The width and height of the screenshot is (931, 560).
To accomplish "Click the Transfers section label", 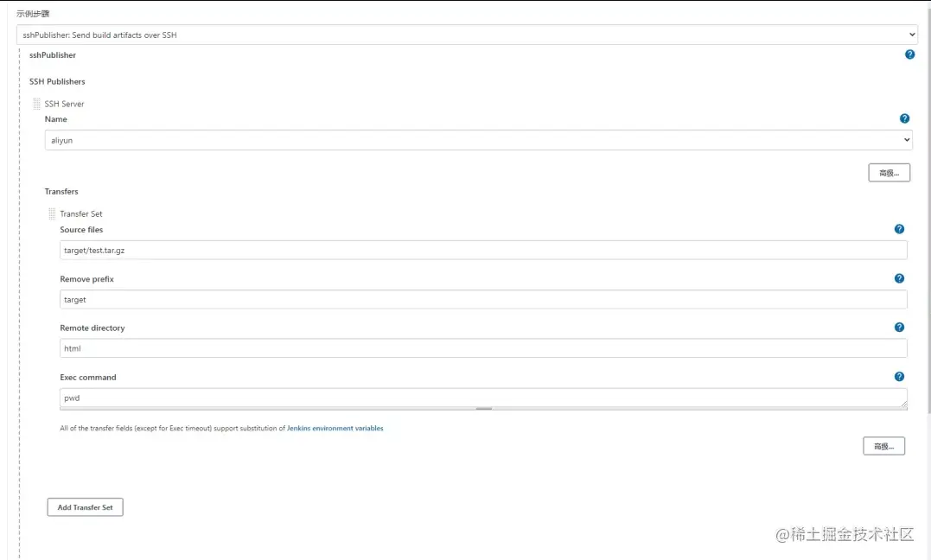I will pyautogui.click(x=61, y=191).
